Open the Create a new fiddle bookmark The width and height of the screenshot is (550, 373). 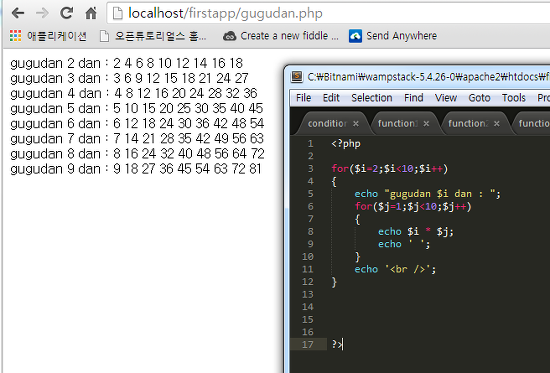pyautogui.click(x=281, y=36)
